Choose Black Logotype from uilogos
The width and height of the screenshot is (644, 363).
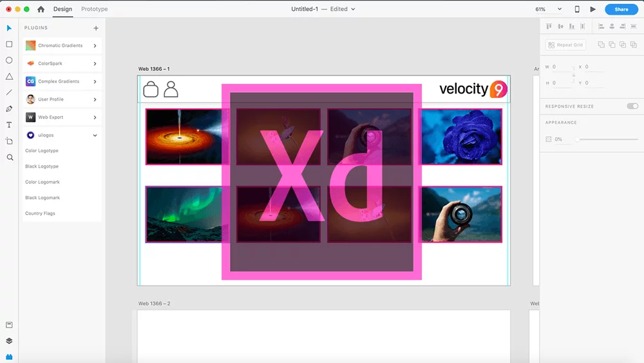[42, 166]
